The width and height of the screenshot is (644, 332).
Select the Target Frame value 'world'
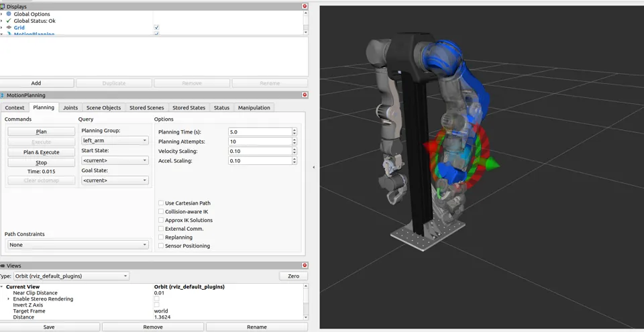(161, 311)
